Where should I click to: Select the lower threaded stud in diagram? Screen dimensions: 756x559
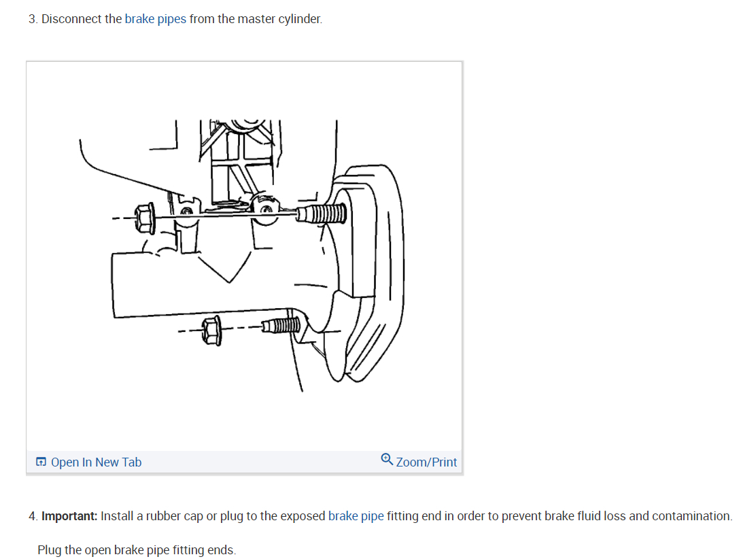[x=282, y=325]
